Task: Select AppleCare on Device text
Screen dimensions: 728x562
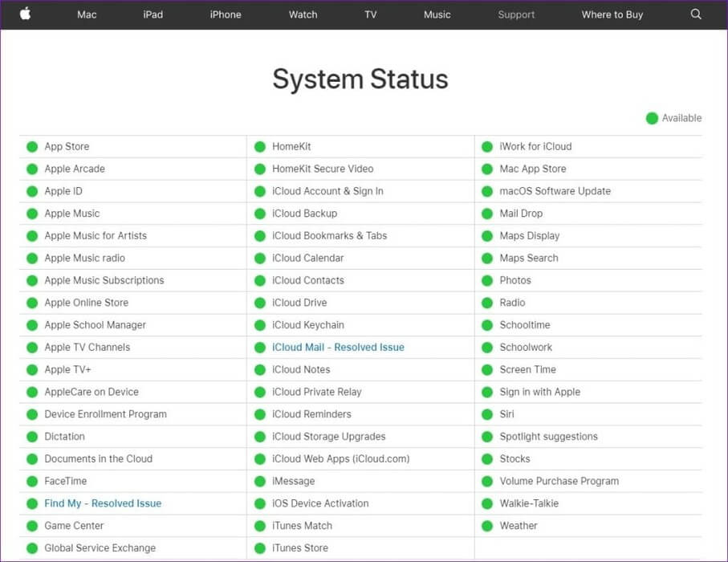Action: pos(92,392)
